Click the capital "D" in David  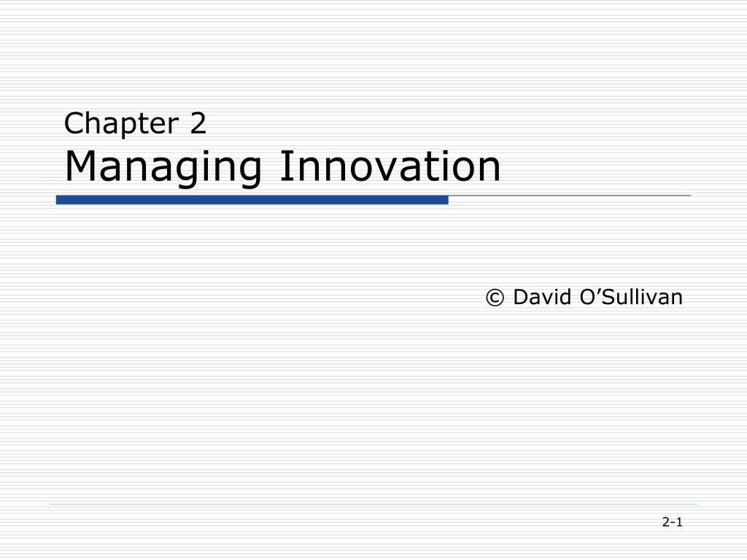pyautogui.click(x=521, y=297)
